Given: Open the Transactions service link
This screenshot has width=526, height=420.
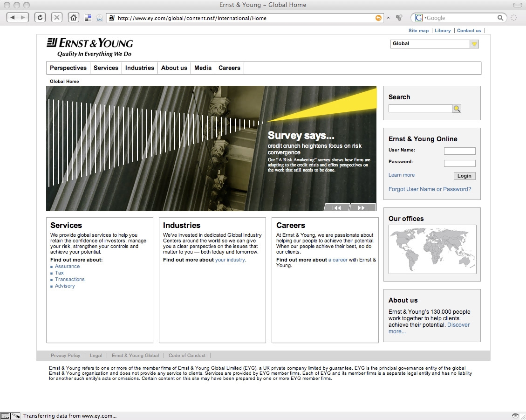Looking at the screenshot, I should tap(69, 279).
